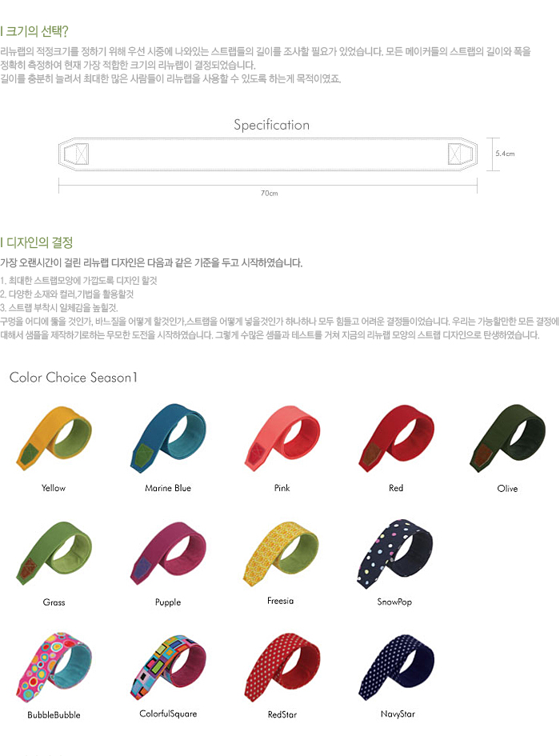Click the 70cm length label
Screen dimensions: 560x756
pyautogui.click(x=269, y=193)
